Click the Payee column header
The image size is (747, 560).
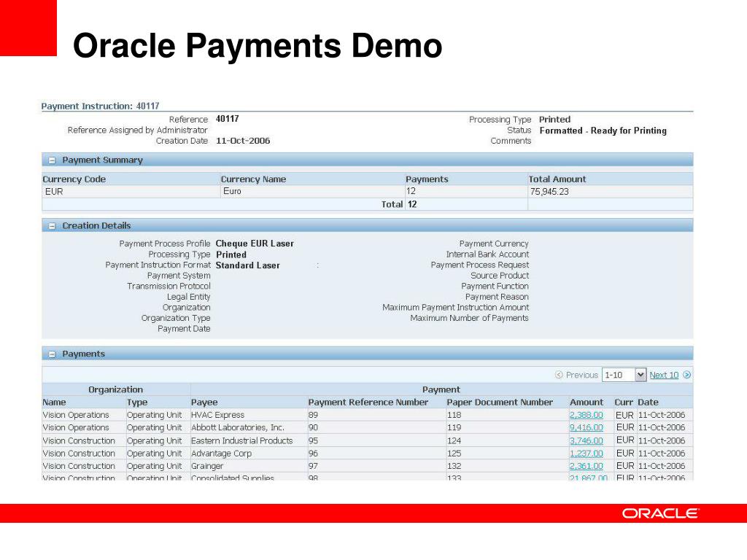pos(204,402)
